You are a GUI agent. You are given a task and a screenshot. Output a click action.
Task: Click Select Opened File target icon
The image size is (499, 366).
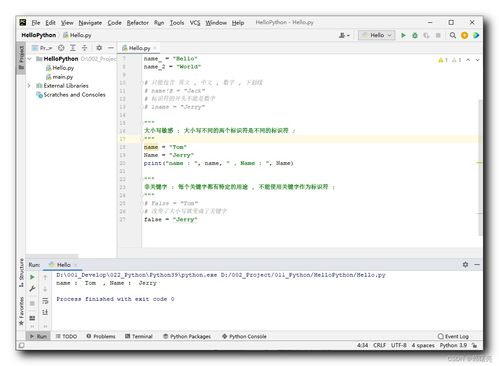[61, 48]
